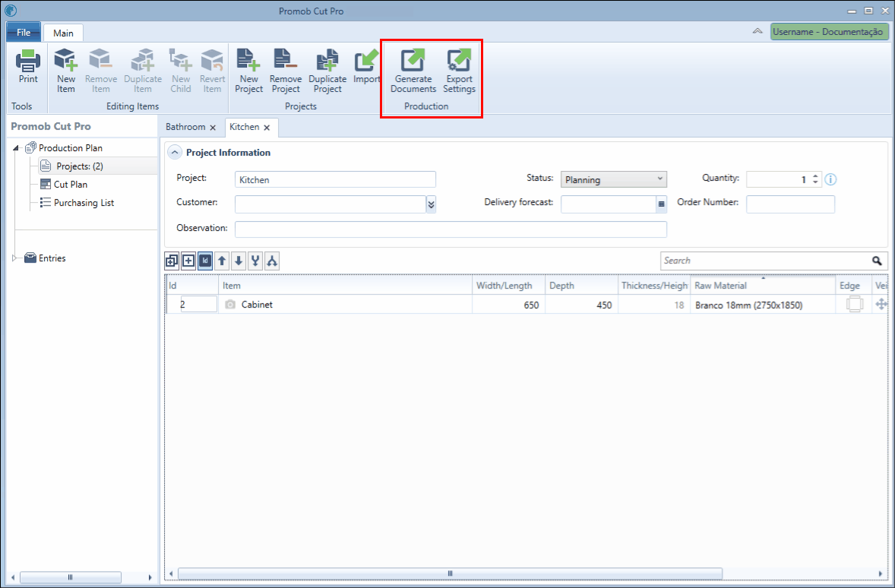Click the merge arrows icon above the grid

(x=255, y=261)
